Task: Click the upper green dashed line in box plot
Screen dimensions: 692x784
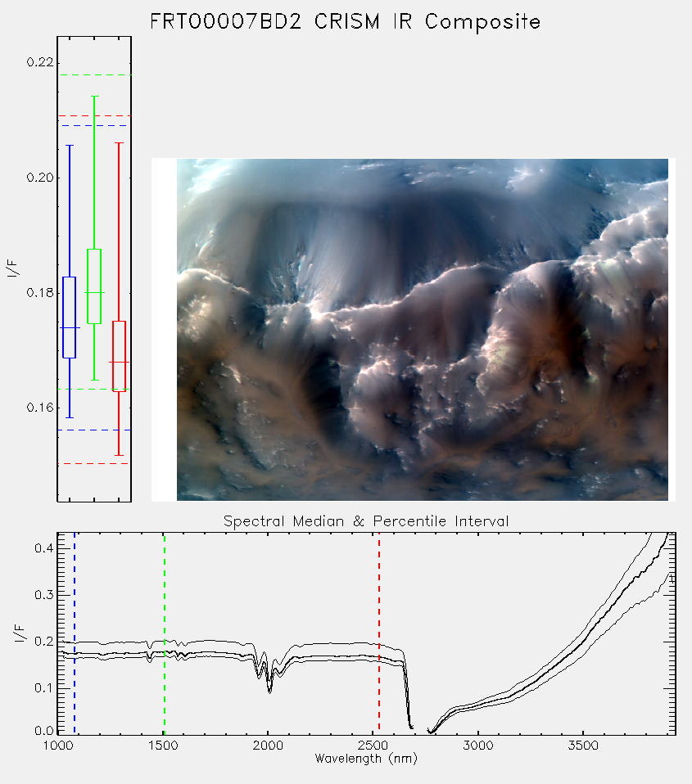Action: point(94,75)
